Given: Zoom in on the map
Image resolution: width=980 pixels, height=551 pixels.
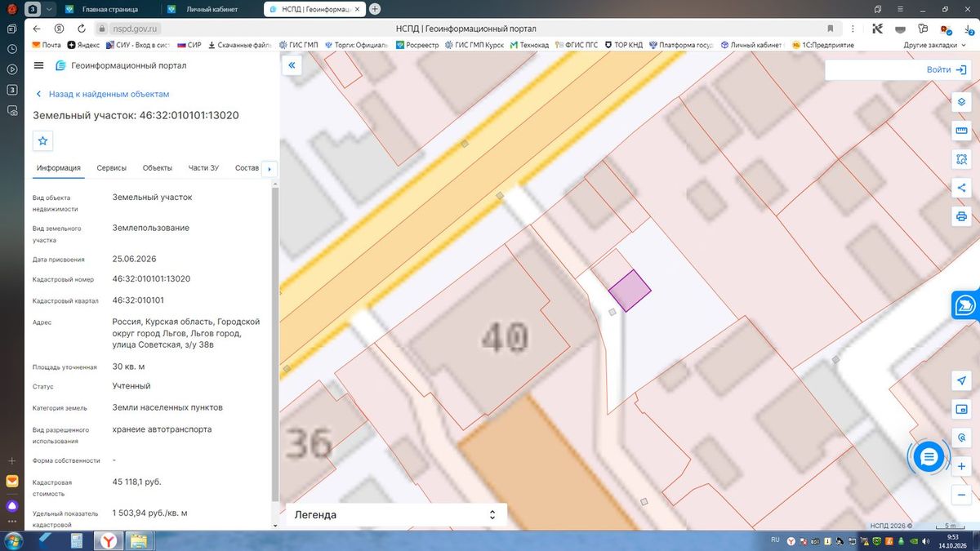Looking at the screenshot, I should click(961, 466).
